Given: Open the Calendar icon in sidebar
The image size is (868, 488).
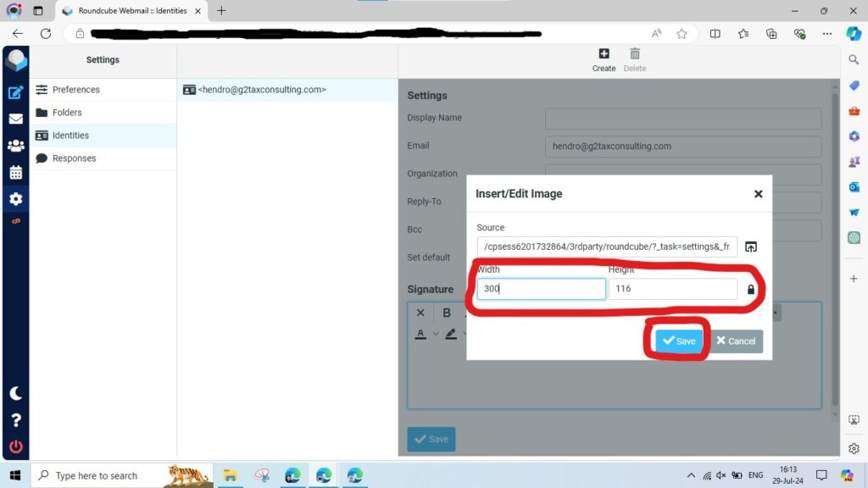Looking at the screenshot, I should coord(15,173).
